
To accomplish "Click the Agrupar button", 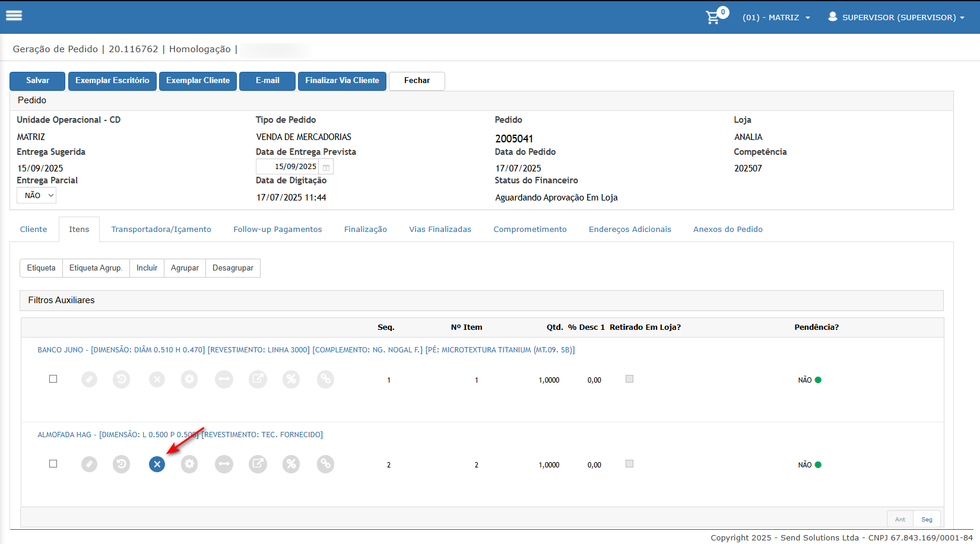I will point(185,268).
